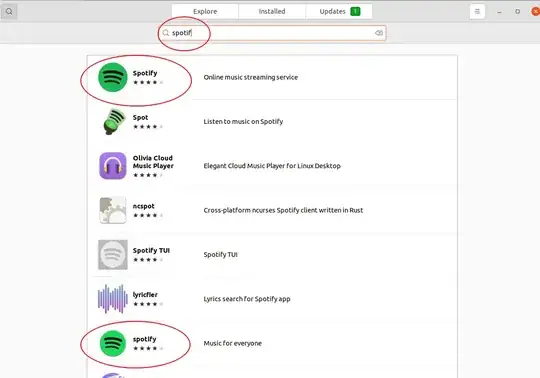Minimize the software window

pos(499,12)
